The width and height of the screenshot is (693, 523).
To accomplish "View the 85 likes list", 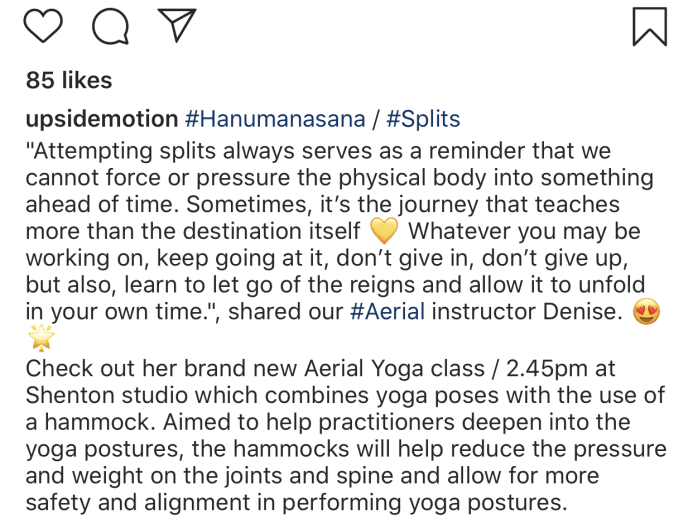I will [x=69, y=80].
